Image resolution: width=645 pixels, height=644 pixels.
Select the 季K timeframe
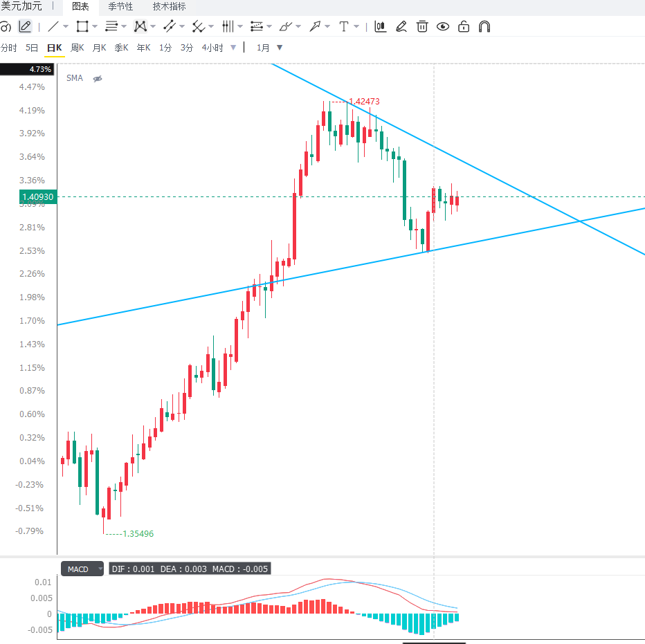(x=121, y=48)
